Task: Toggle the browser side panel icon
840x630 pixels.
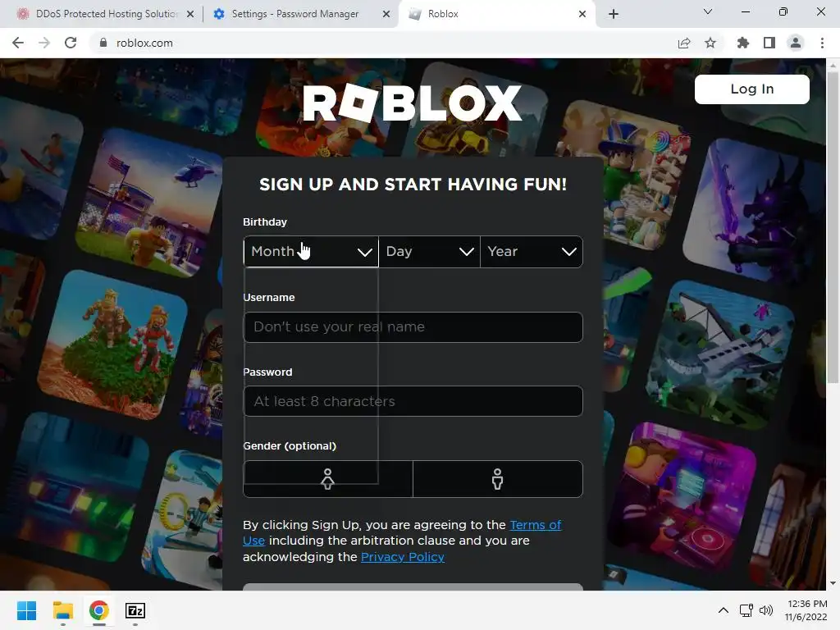Action: (x=769, y=43)
